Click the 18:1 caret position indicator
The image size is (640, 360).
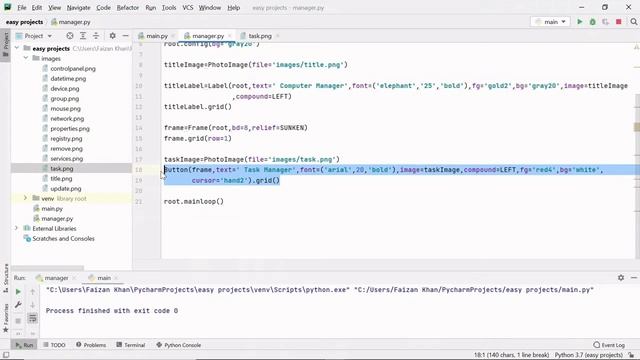click(511, 355)
